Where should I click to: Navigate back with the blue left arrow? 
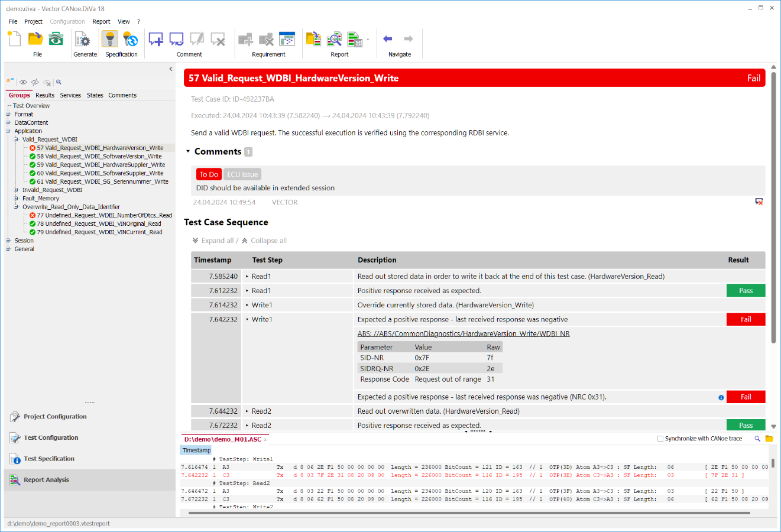coord(388,39)
